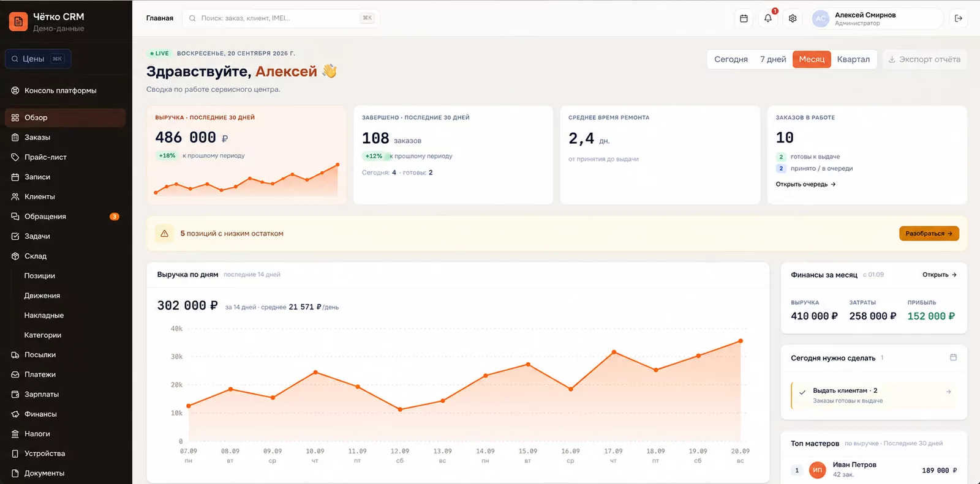Click the Чётко CRM logo icon
Image resolution: width=980 pixels, height=484 pixels.
[18, 21]
